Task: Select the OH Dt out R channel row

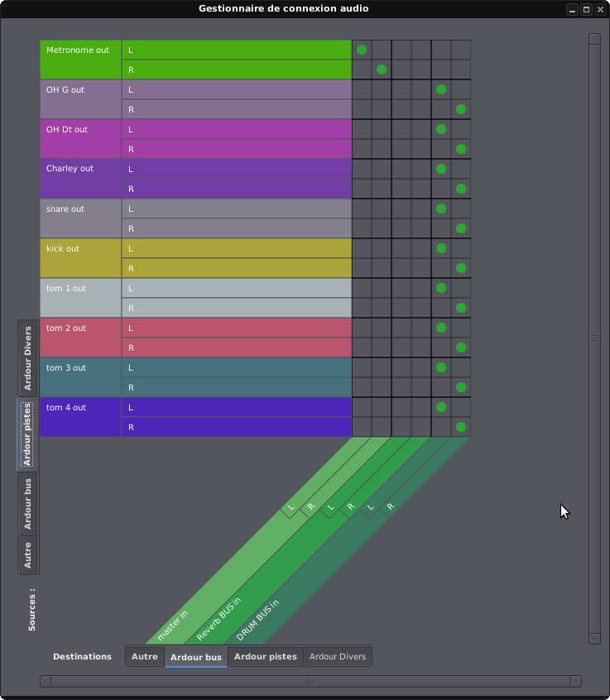Action: [x=237, y=149]
